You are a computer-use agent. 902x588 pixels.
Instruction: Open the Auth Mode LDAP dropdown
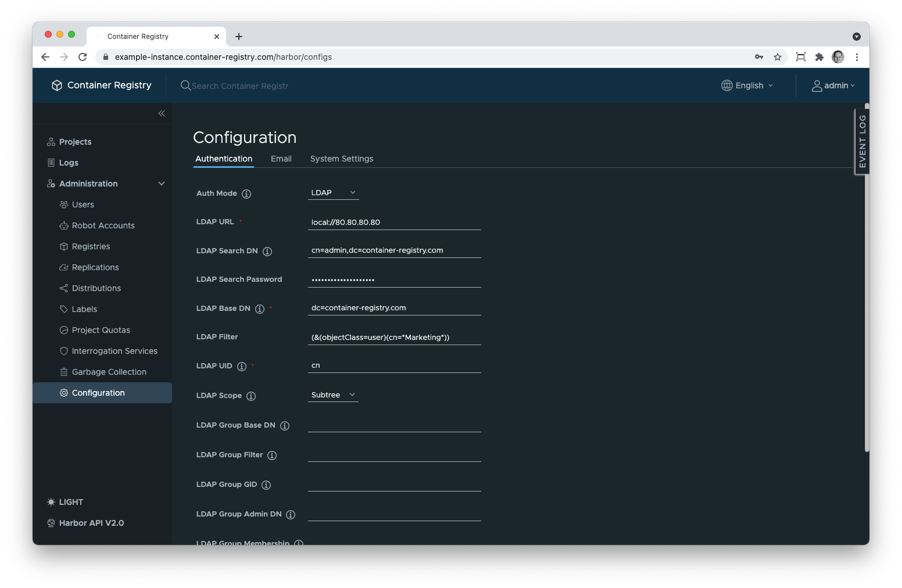(333, 193)
